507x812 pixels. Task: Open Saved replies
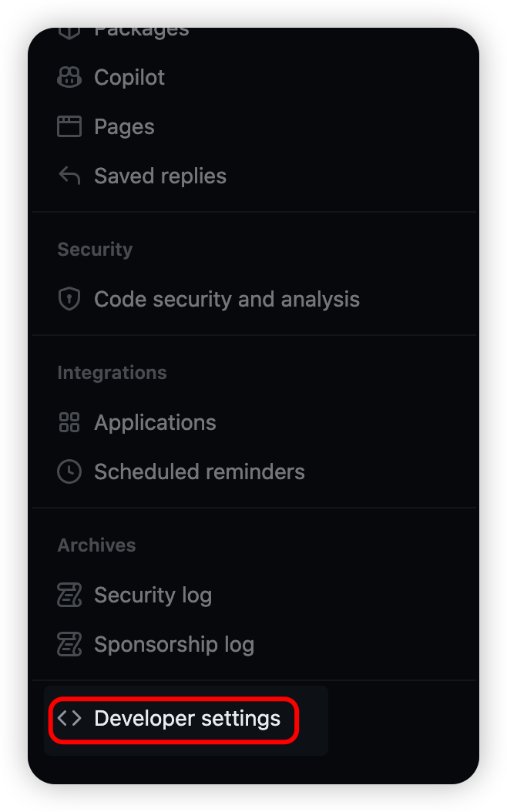(160, 176)
